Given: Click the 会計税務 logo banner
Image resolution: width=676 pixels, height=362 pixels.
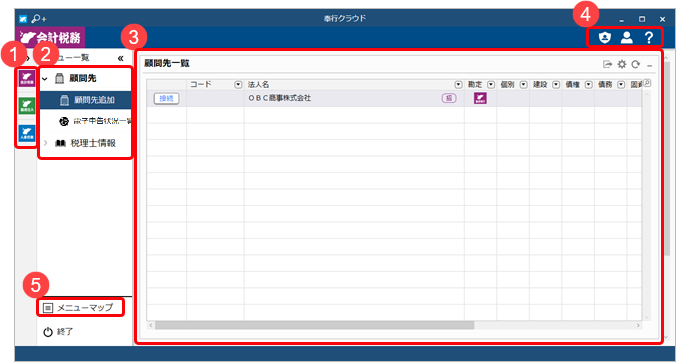Looking at the screenshot, I should tap(50, 37).
